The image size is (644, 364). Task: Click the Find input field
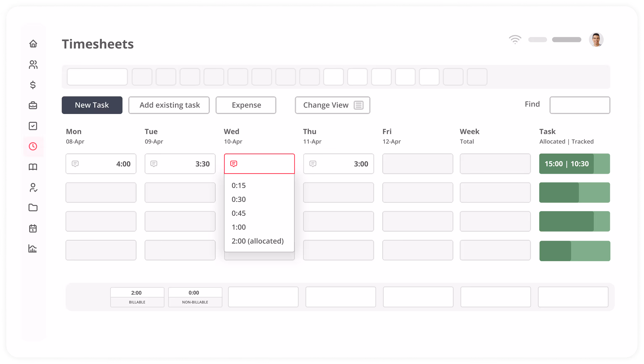pyautogui.click(x=580, y=105)
